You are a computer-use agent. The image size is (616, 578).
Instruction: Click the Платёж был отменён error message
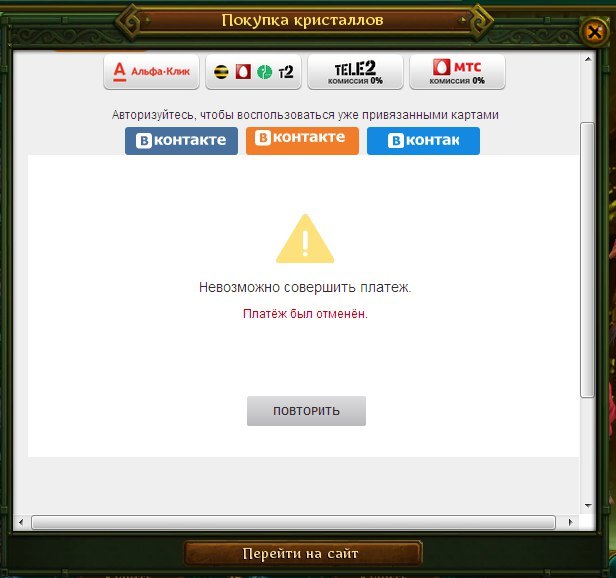coord(305,313)
